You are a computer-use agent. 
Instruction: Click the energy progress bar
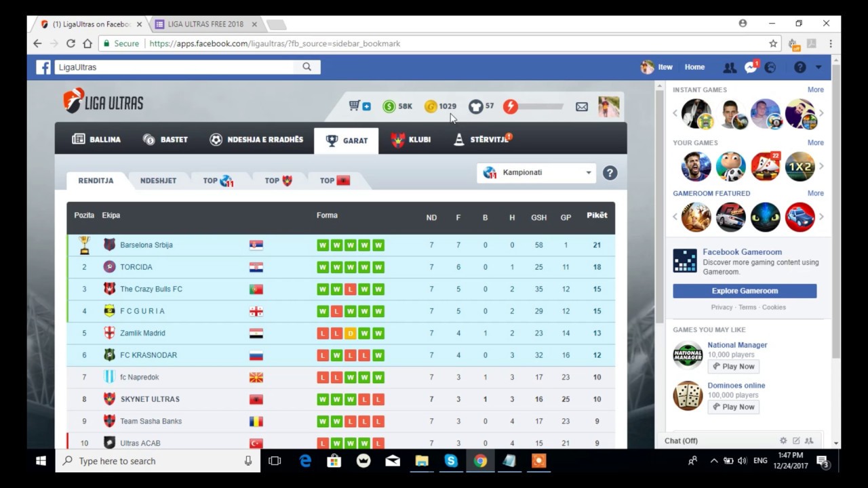541,106
